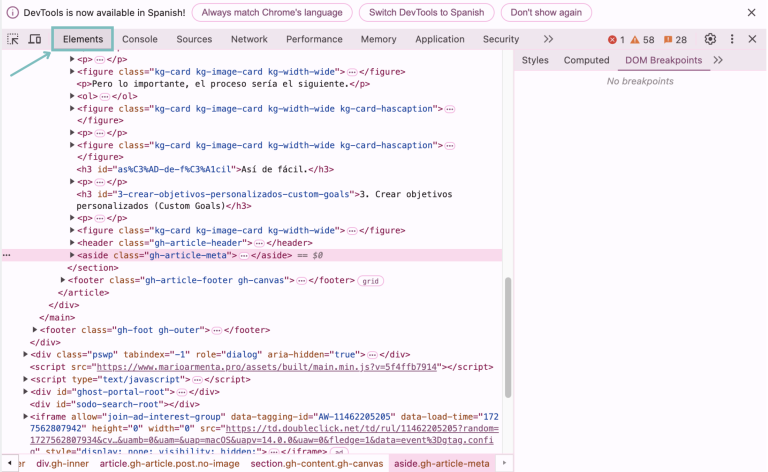Select breadcrumb div.gh-inner

pos(63,463)
